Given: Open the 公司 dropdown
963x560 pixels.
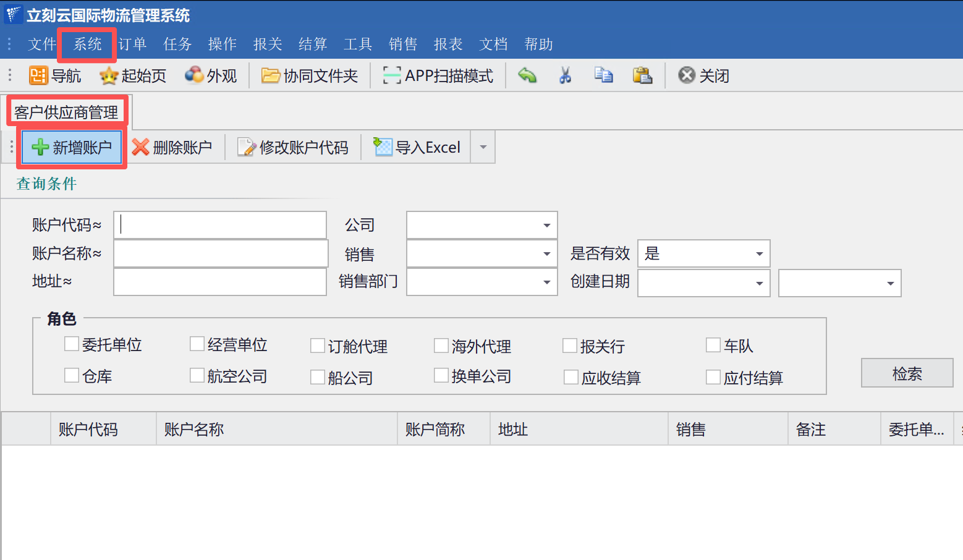Looking at the screenshot, I should click(546, 225).
